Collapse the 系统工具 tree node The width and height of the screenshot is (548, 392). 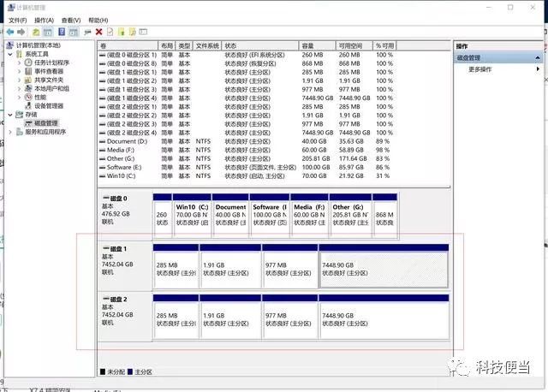pyautogui.click(x=10, y=54)
